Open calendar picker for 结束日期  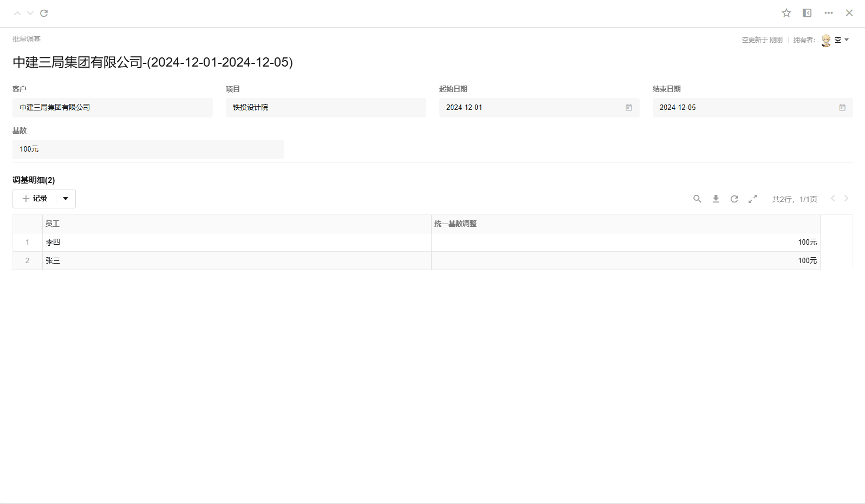[x=842, y=108]
